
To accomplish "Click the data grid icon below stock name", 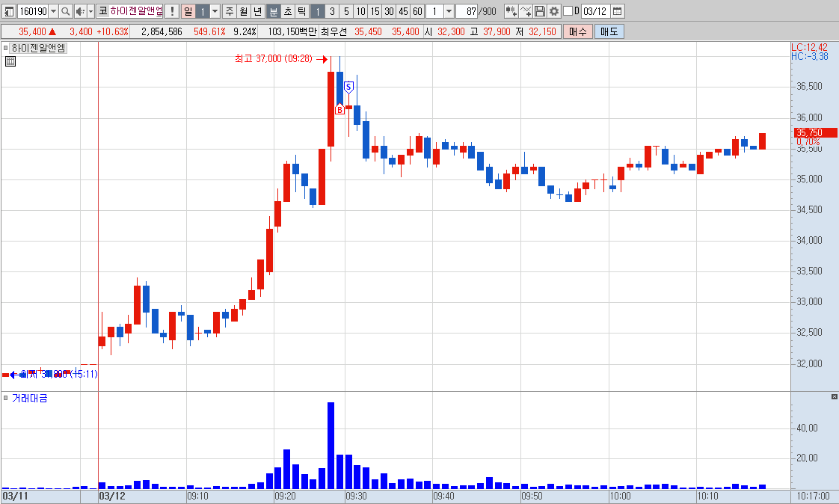I will coord(10,61).
